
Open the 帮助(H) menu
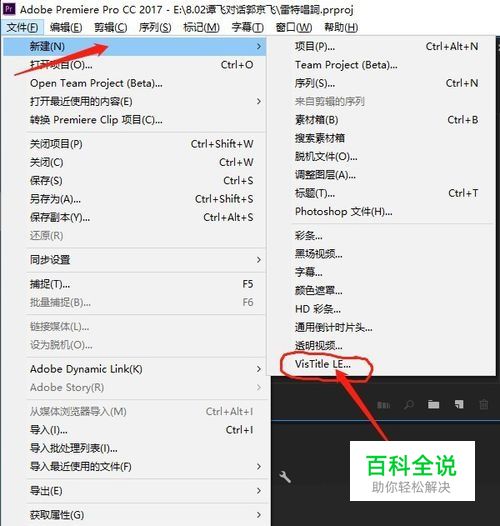tap(341, 27)
